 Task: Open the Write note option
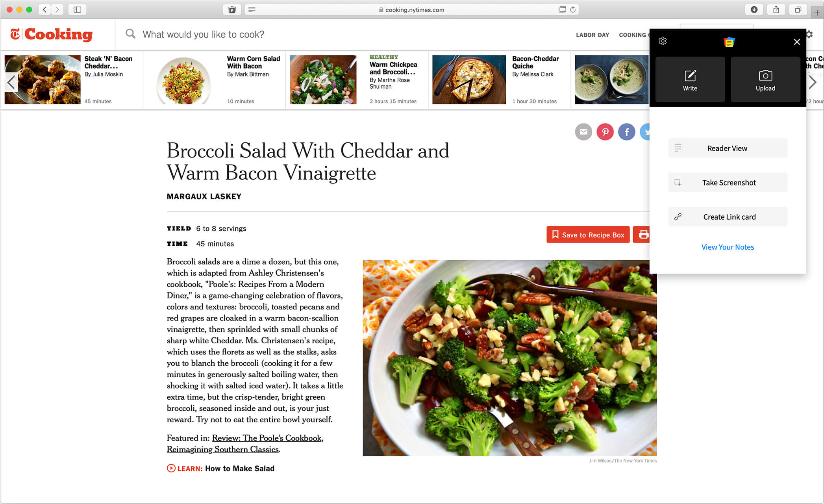(x=690, y=80)
